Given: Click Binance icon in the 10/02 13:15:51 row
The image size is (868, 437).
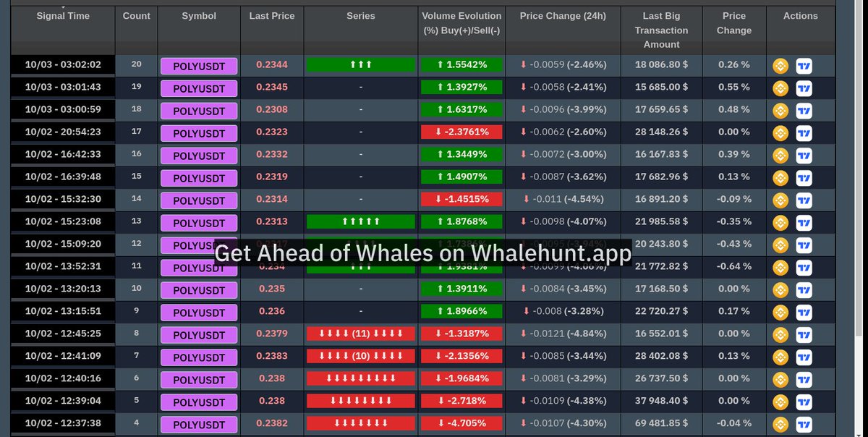Looking at the screenshot, I should click(780, 313).
